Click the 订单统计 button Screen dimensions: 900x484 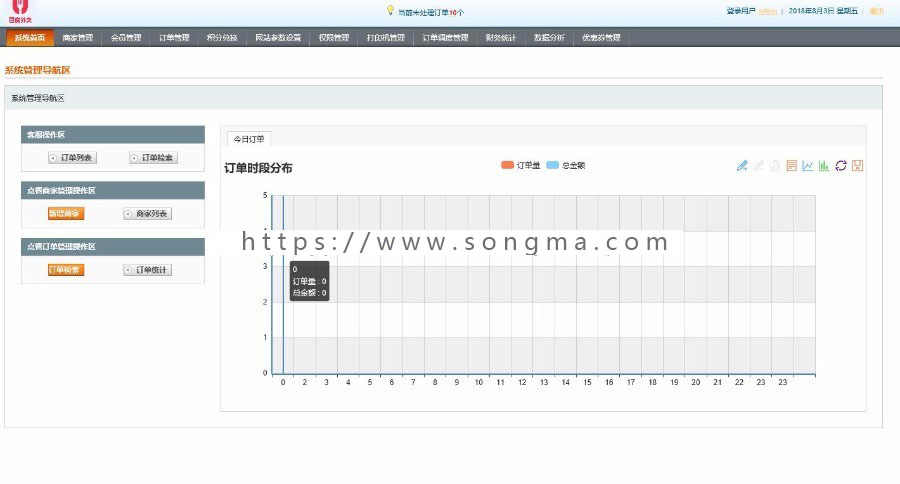coord(148,270)
